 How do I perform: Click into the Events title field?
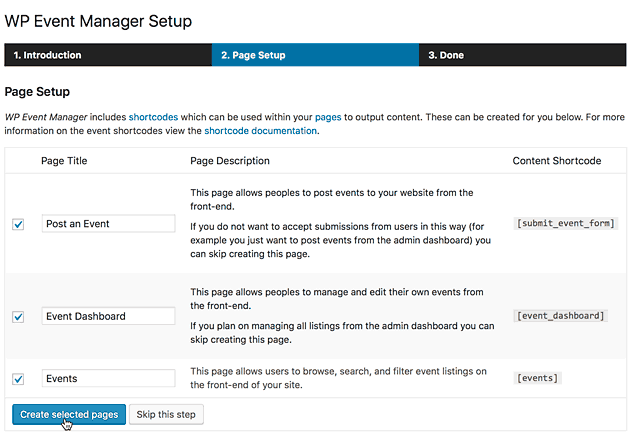pos(108,378)
